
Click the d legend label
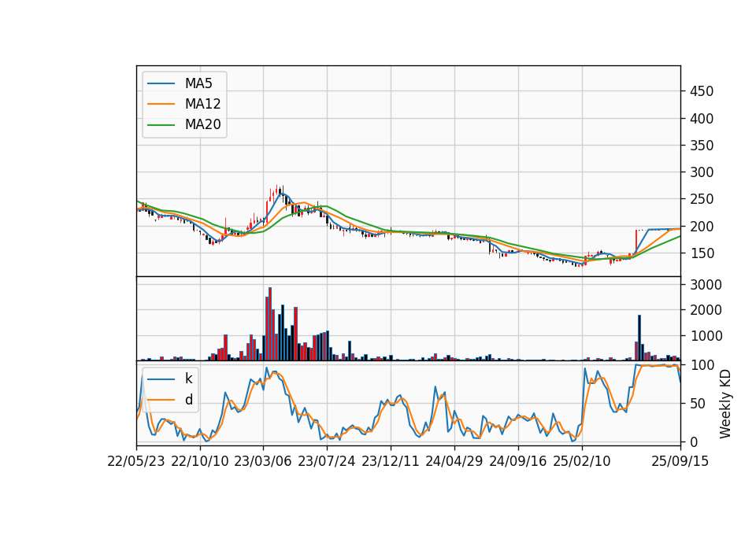tap(188, 400)
